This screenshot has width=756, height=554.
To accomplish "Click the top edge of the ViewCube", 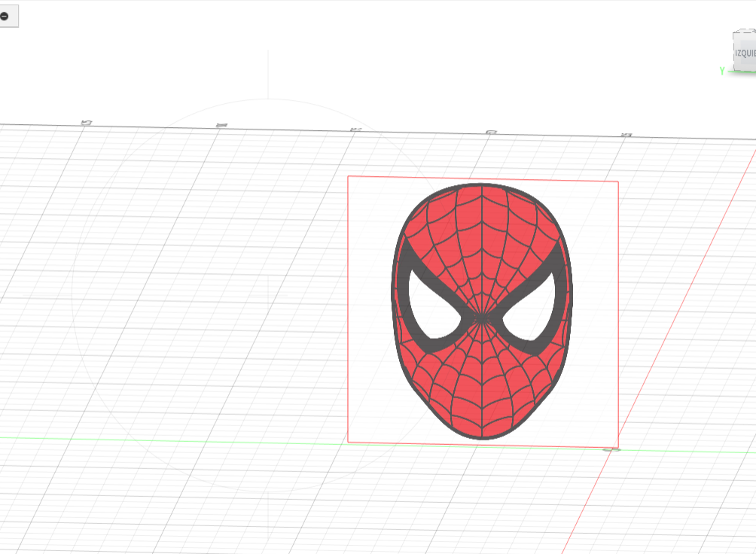I will pyautogui.click(x=744, y=32).
